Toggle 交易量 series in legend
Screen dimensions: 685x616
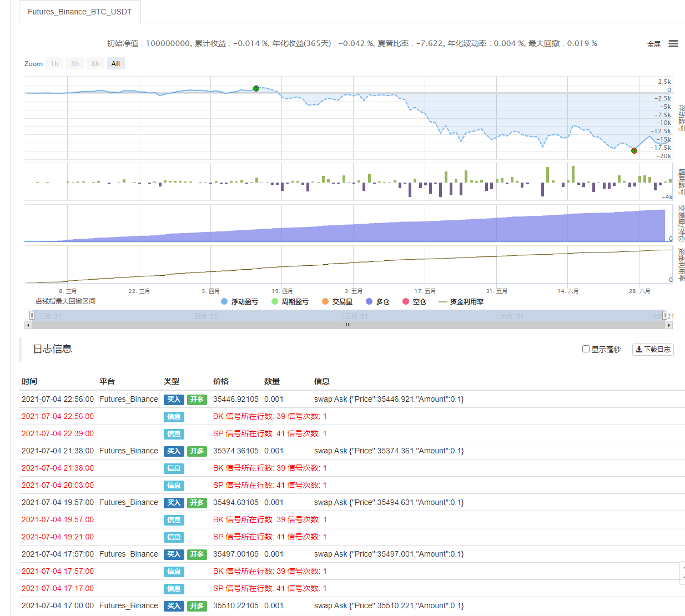337,302
